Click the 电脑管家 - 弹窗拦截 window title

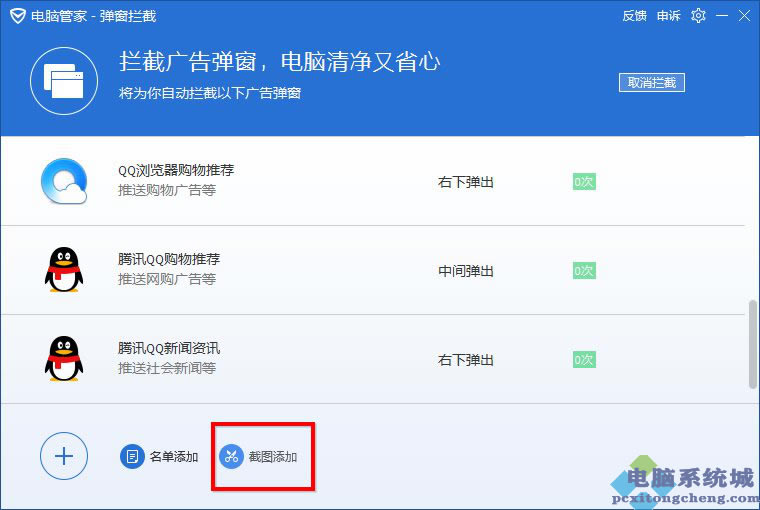[x=94, y=16]
